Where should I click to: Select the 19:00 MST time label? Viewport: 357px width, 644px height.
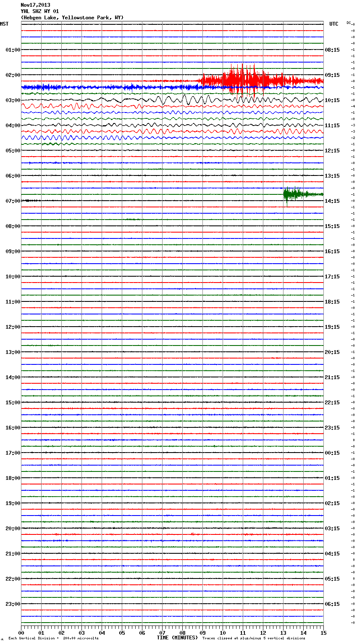point(13,503)
